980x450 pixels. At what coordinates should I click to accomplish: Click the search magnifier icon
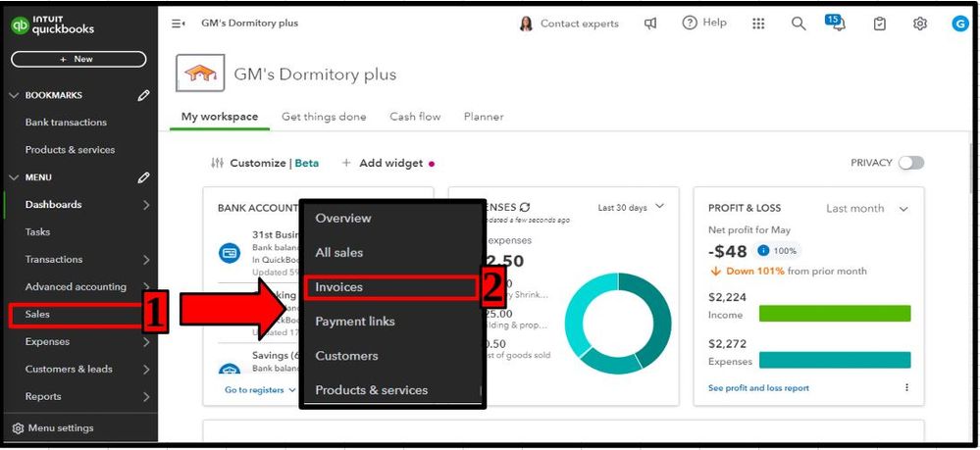799,24
